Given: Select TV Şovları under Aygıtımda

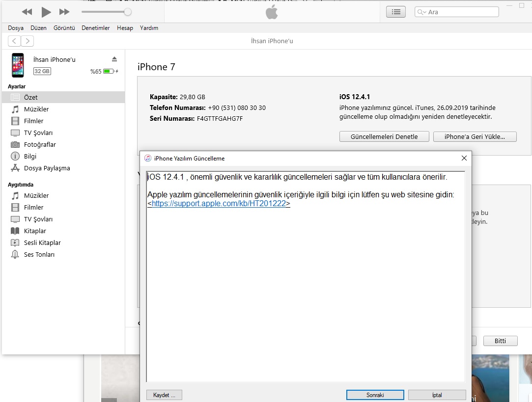Looking at the screenshot, I should coord(63,219).
